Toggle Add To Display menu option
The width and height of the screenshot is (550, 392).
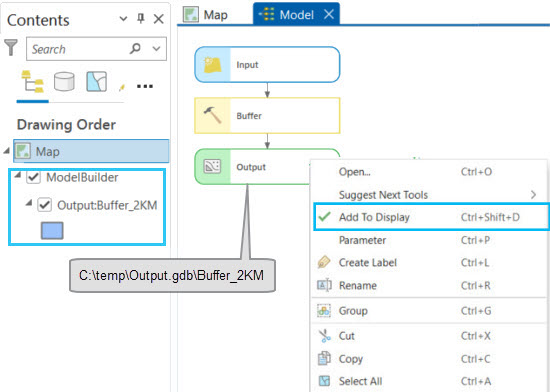pyautogui.click(x=430, y=217)
